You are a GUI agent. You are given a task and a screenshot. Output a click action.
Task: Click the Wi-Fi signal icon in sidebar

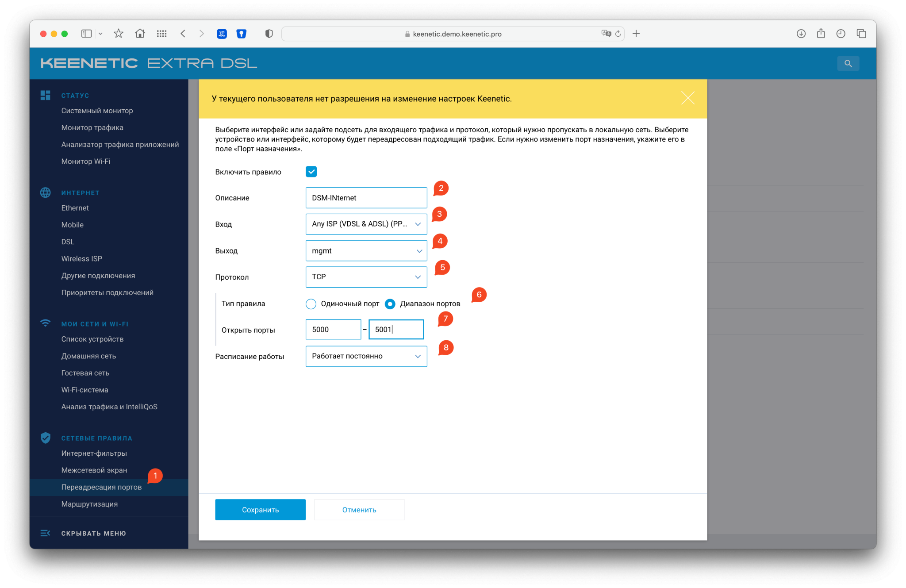(46, 324)
